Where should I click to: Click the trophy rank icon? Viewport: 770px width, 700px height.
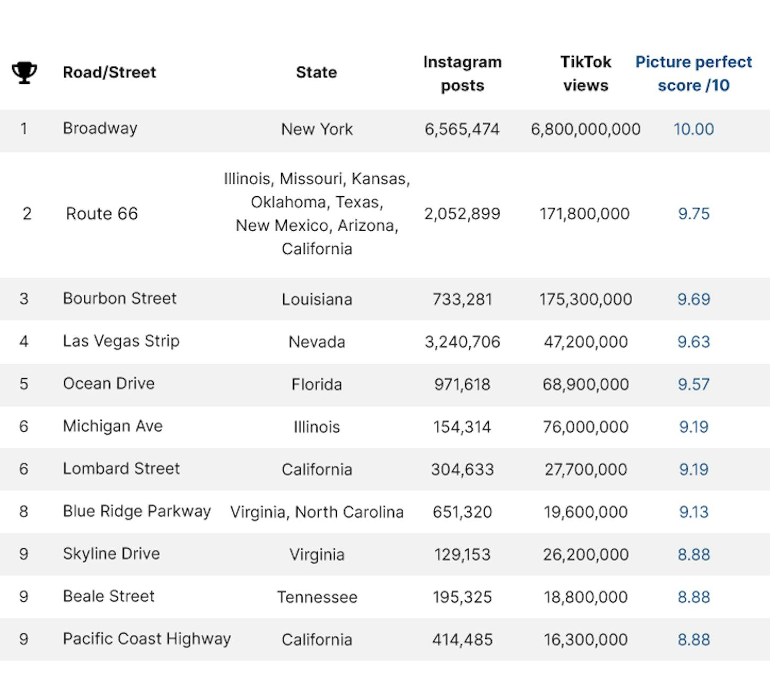point(24,73)
